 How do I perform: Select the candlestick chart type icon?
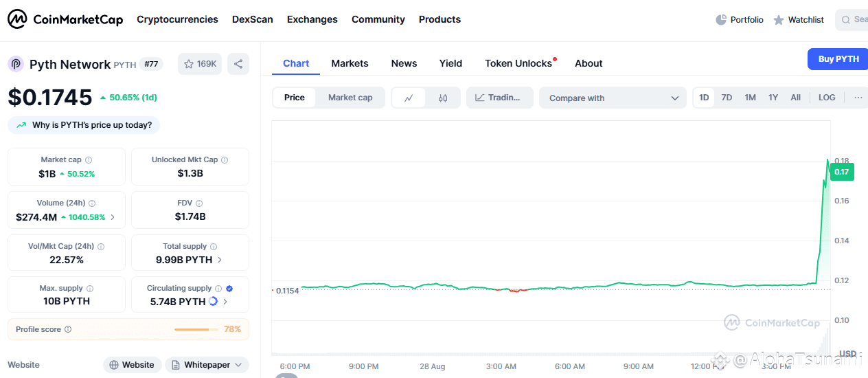[x=443, y=98]
